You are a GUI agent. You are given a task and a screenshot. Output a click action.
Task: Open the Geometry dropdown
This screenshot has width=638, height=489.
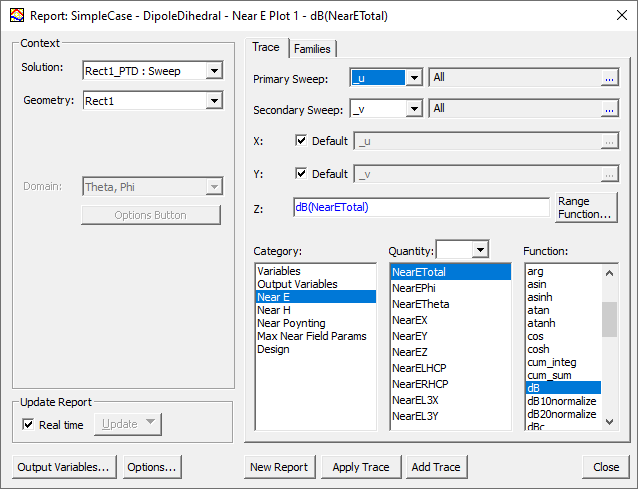[214, 100]
